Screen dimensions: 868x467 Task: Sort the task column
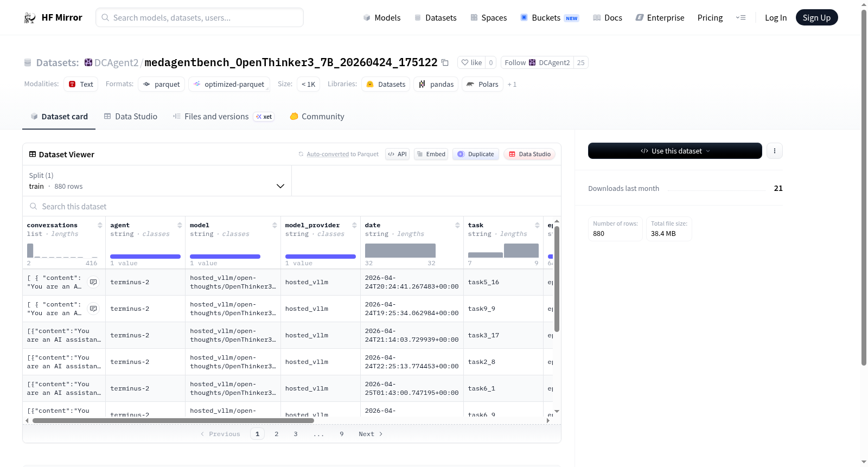point(537,225)
